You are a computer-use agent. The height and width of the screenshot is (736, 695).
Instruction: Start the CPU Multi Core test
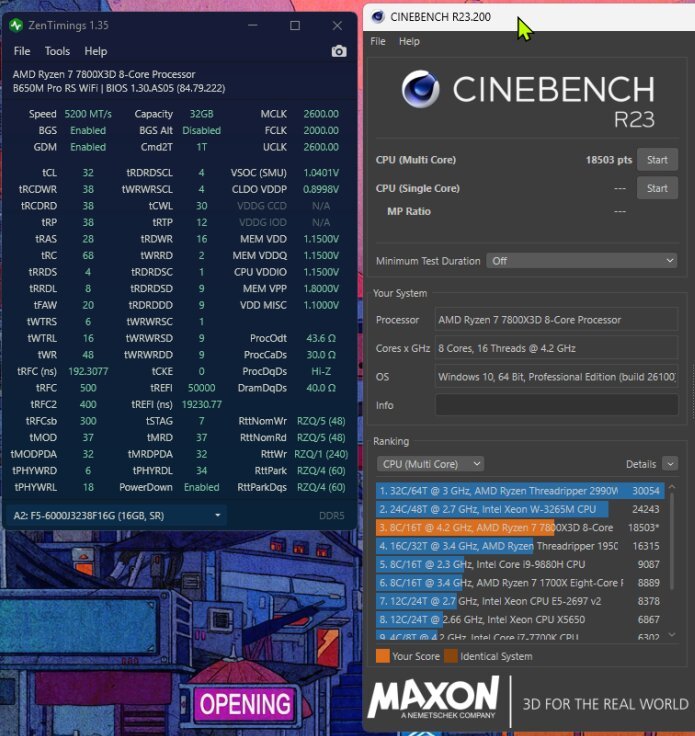657,160
